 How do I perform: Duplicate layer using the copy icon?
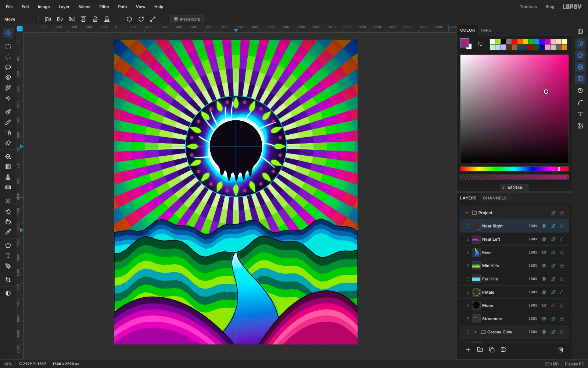[492, 350]
